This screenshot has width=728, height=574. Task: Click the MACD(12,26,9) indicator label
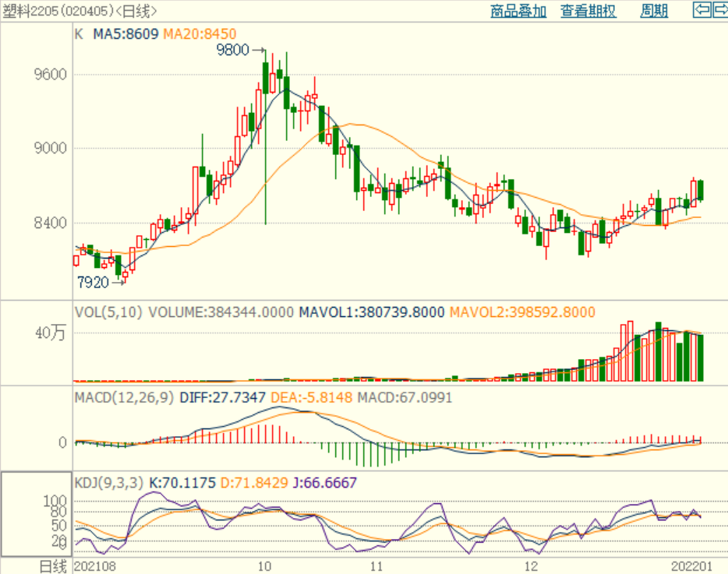tap(125, 397)
